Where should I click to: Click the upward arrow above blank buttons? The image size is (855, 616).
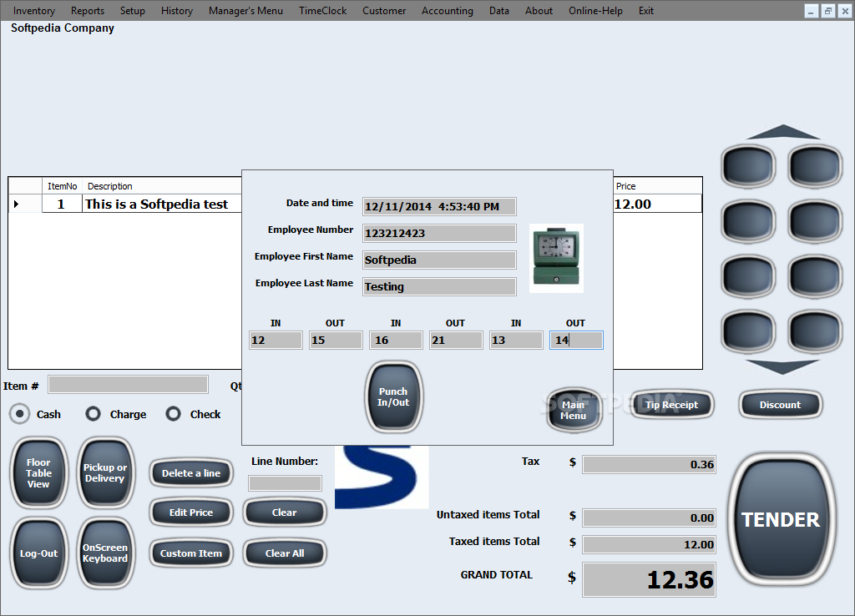point(782,132)
